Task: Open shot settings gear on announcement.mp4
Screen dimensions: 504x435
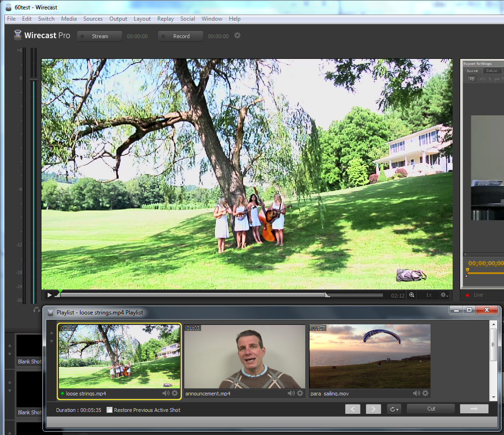Action: coord(300,393)
